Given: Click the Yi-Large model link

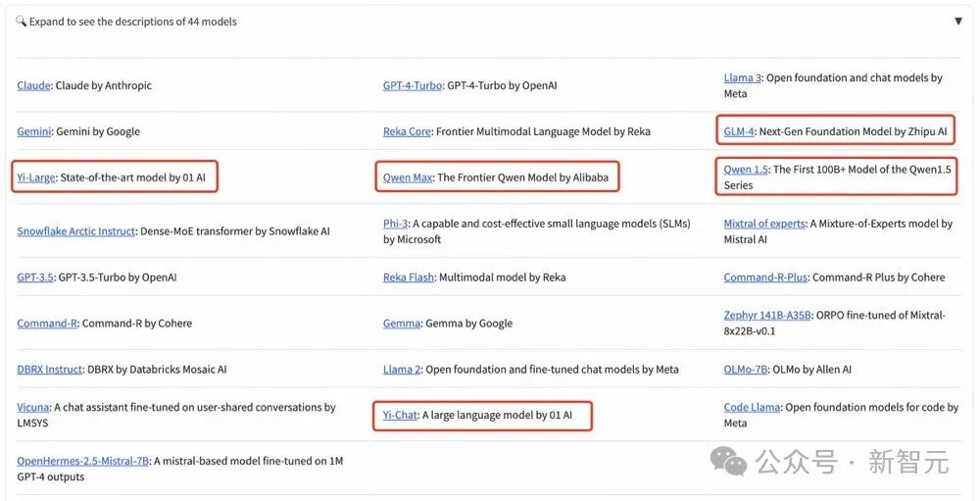Looking at the screenshot, I should click(x=34, y=177).
